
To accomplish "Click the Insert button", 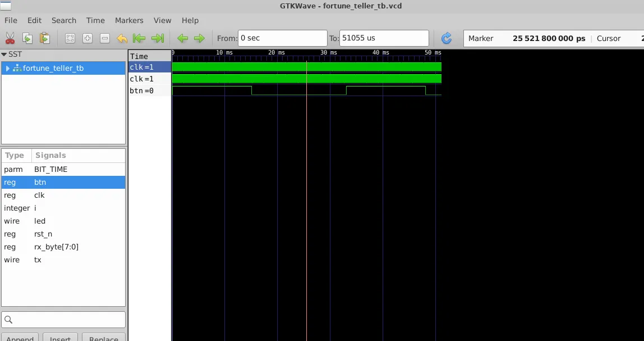I will [x=60, y=337].
